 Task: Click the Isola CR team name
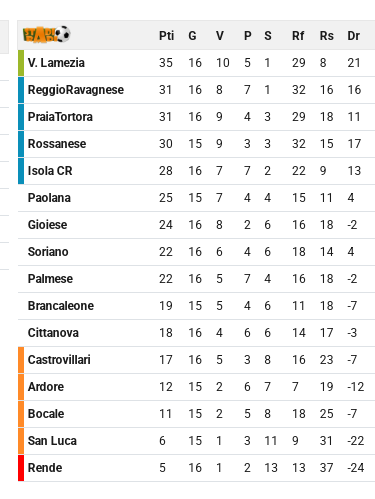(50, 171)
